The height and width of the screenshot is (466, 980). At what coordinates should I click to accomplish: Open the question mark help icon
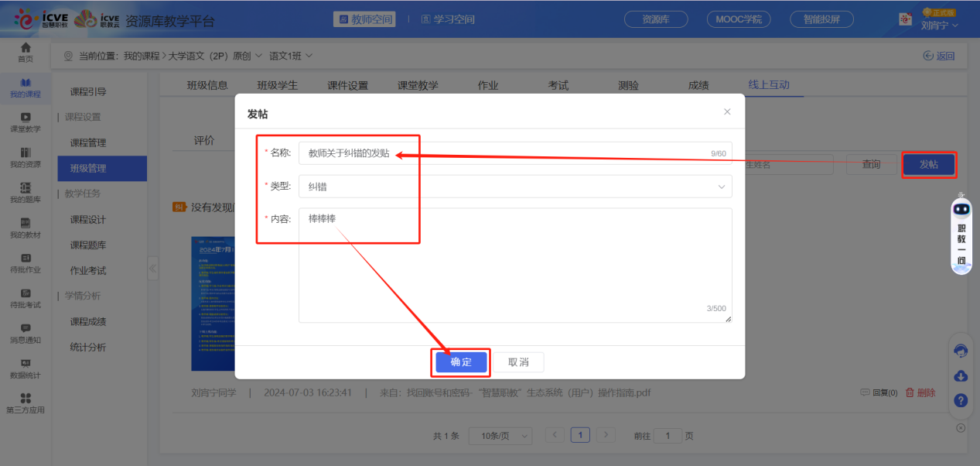pos(961,400)
